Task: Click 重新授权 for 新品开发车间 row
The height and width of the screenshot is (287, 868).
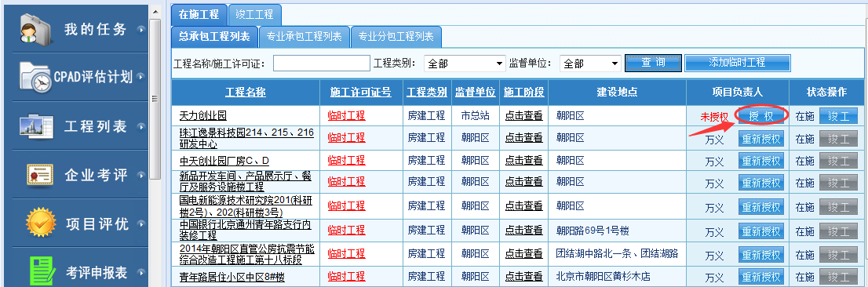Action: [x=761, y=183]
